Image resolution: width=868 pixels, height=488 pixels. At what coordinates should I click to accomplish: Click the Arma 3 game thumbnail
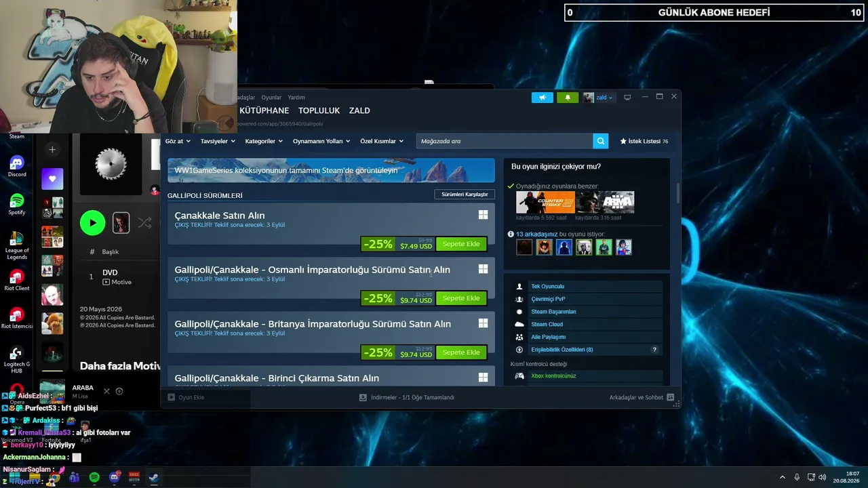coord(605,203)
